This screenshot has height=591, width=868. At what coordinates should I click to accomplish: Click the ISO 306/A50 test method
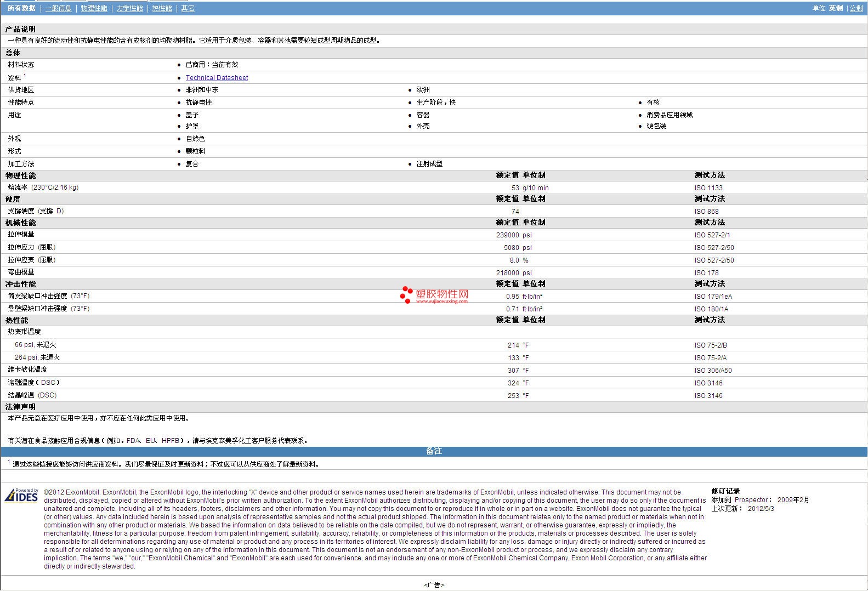(x=713, y=371)
